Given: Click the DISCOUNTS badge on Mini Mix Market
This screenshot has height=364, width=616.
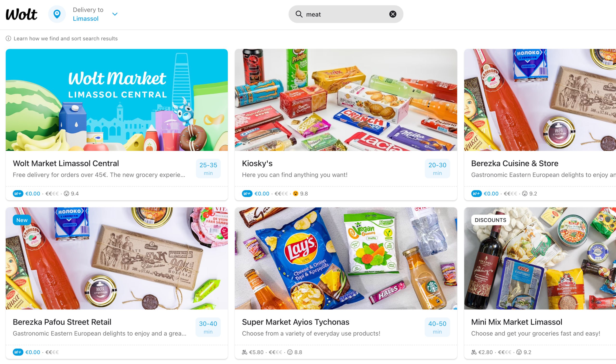Looking at the screenshot, I should (490, 220).
